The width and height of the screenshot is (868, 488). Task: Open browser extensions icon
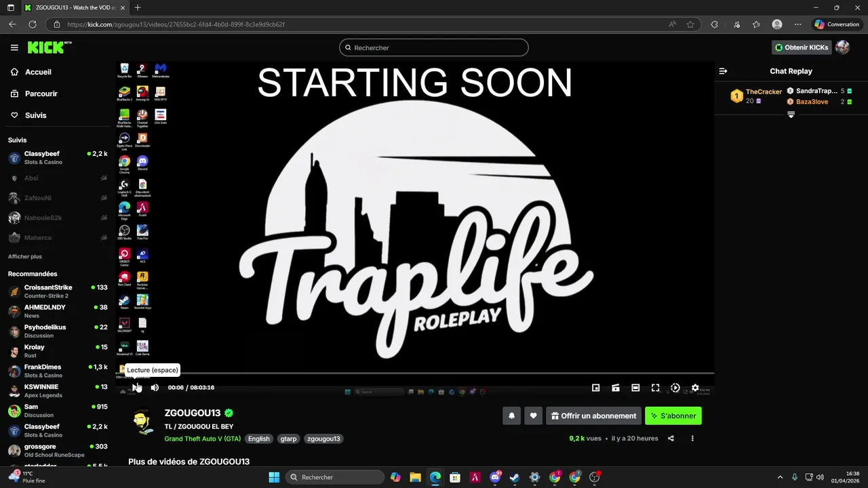pos(714,24)
